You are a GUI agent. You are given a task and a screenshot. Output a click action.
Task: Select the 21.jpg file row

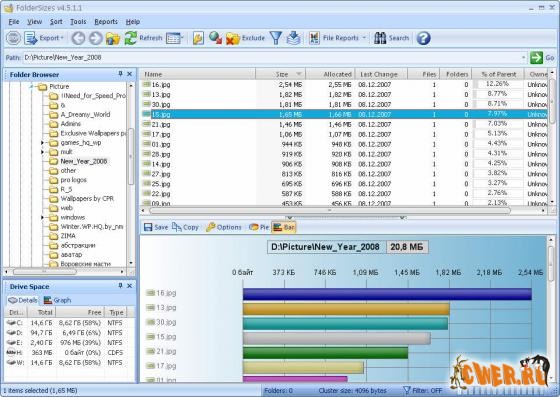click(x=344, y=124)
